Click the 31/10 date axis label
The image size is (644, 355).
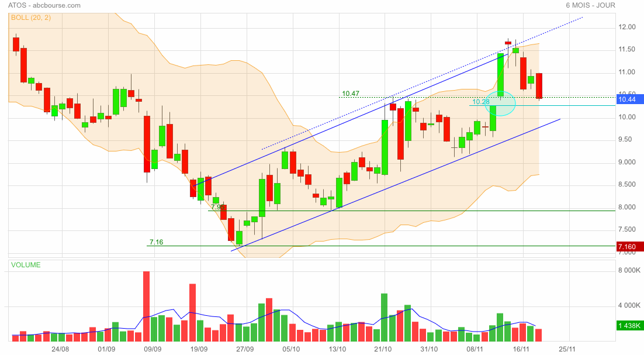click(429, 349)
